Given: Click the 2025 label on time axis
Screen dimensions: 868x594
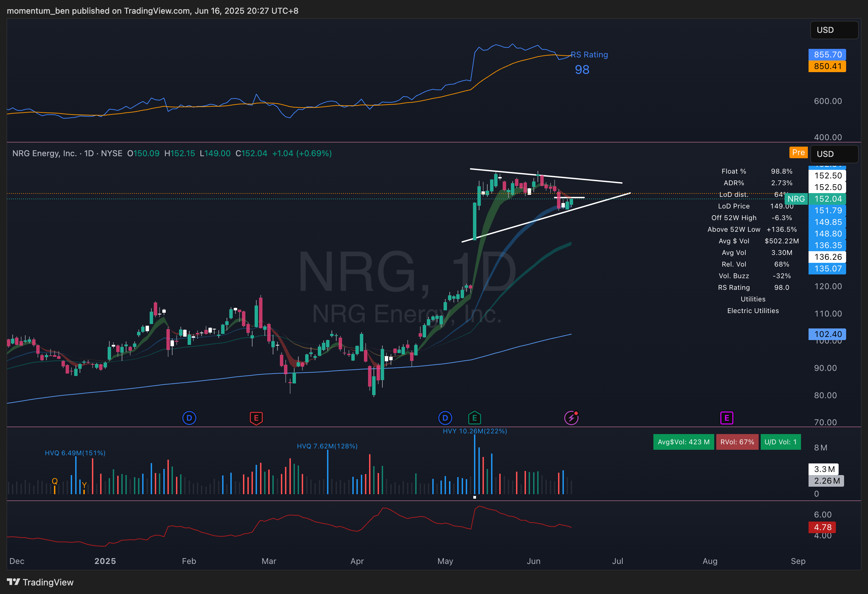Looking at the screenshot, I should [x=105, y=561].
